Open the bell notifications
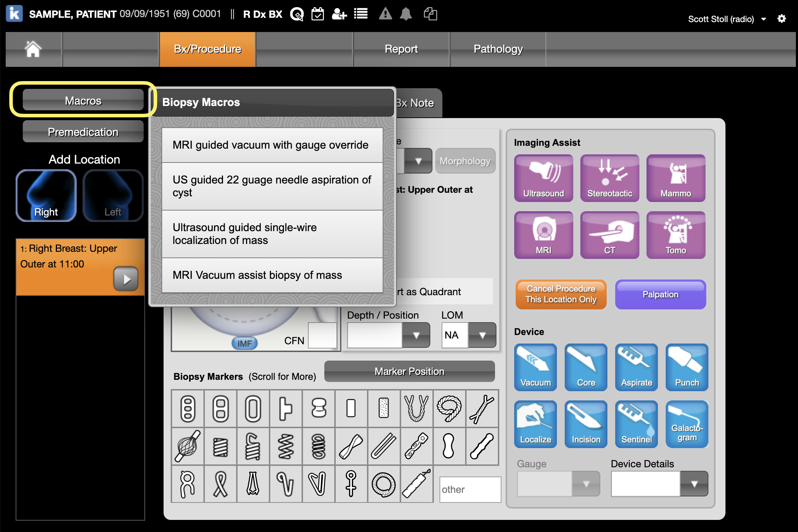Screen dimensions: 798x532 (x=406, y=14)
